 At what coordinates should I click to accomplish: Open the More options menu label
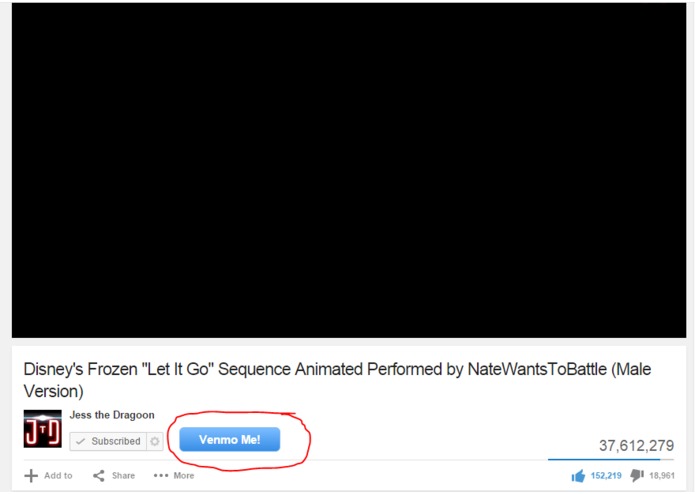184,476
